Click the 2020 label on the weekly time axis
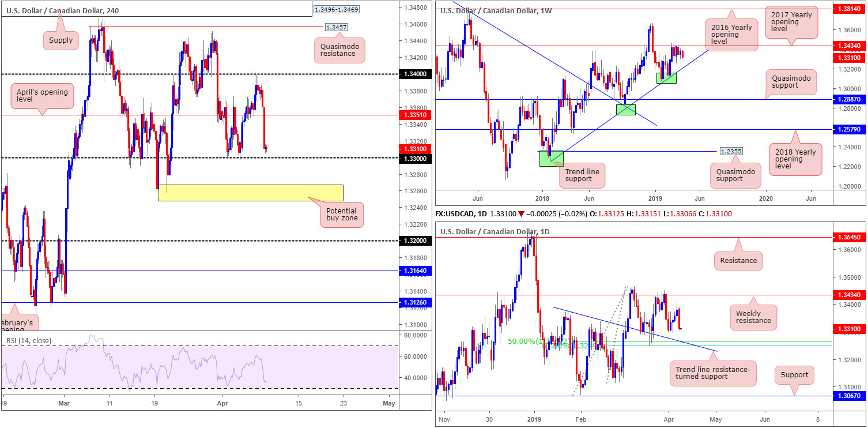Screen dimensions: 868x428 [x=767, y=198]
